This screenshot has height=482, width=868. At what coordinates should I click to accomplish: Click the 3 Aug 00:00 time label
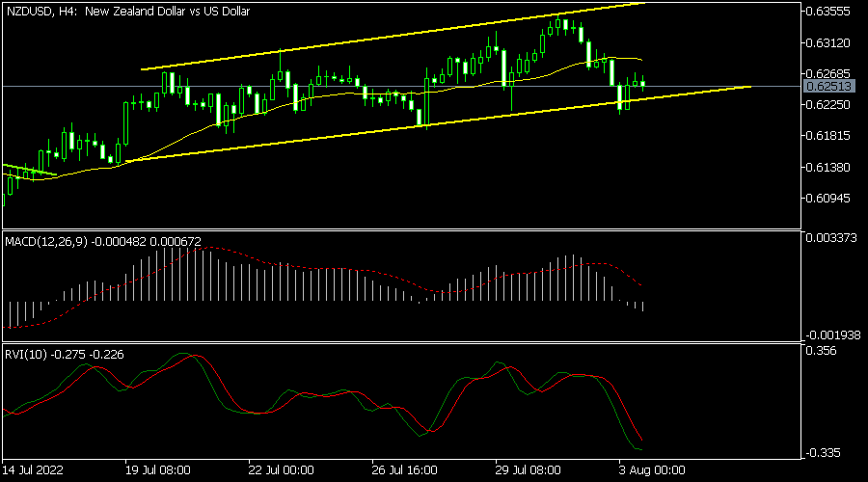point(652,470)
